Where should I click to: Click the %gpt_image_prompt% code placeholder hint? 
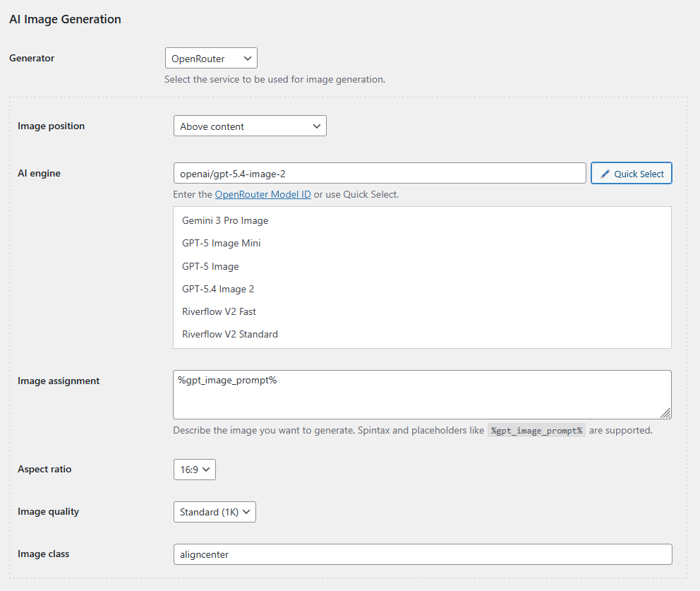[x=536, y=431]
